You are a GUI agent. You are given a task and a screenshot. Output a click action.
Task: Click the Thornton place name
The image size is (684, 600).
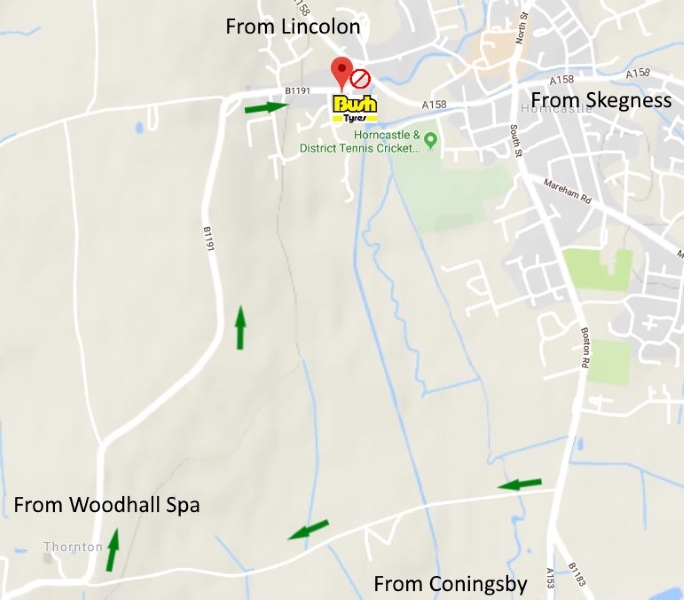click(73, 546)
